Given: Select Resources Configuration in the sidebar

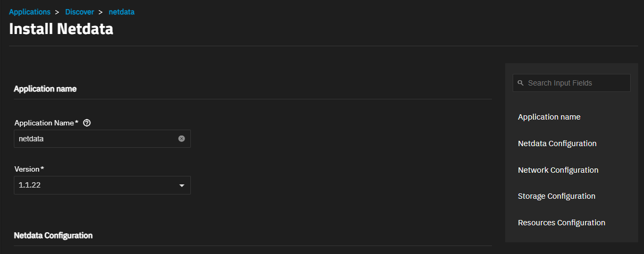Looking at the screenshot, I should coord(561,223).
